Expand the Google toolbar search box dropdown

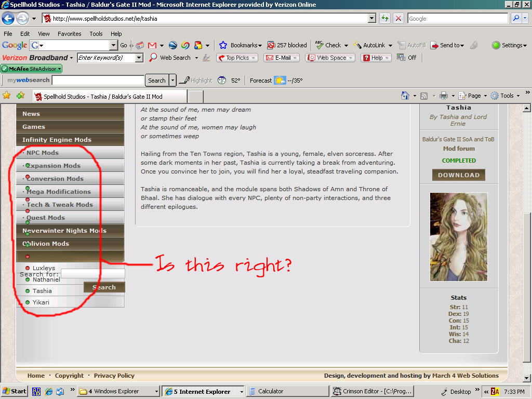pos(113,45)
